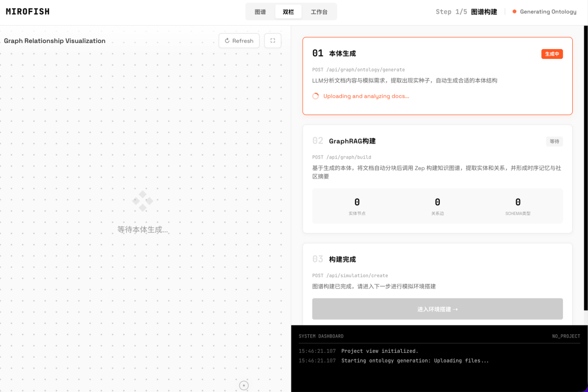Click the grey 等待 status badge
This screenshot has height=392, width=588.
click(554, 142)
